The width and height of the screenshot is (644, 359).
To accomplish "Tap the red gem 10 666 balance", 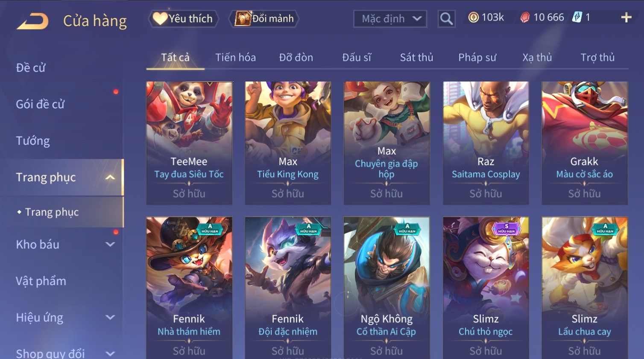I will pyautogui.click(x=542, y=18).
